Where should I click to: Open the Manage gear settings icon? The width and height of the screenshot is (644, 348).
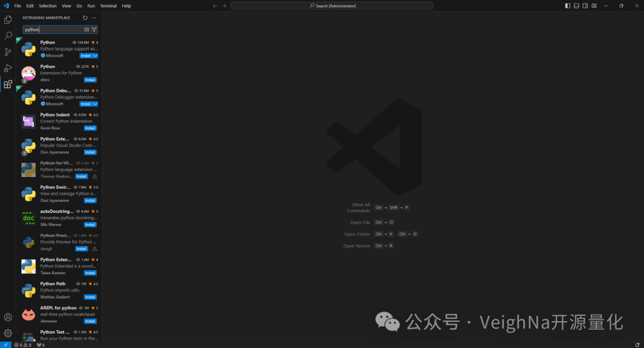pos(8,333)
